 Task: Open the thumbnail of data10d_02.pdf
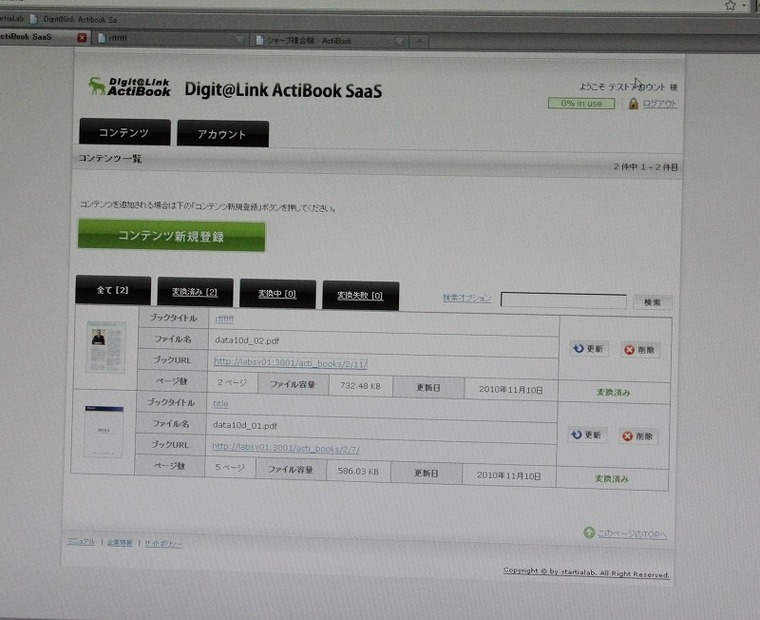[x=106, y=347]
